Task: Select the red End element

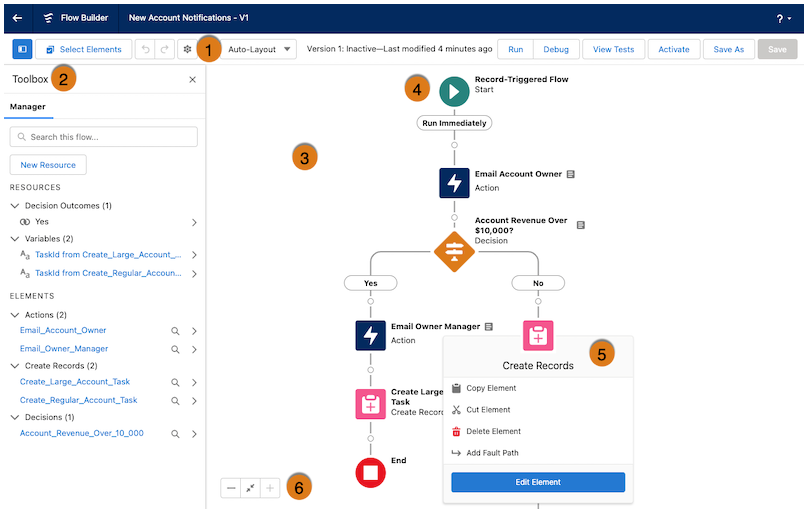Action: [370, 471]
